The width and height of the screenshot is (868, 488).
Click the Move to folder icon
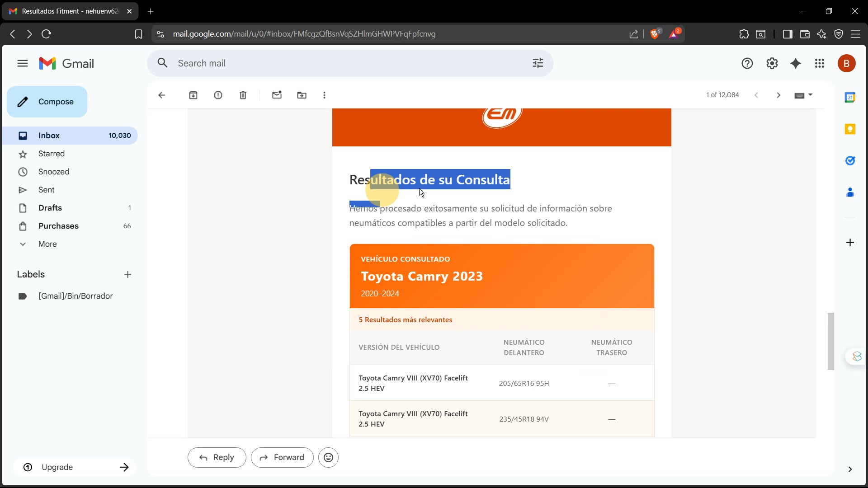point(302,95)
